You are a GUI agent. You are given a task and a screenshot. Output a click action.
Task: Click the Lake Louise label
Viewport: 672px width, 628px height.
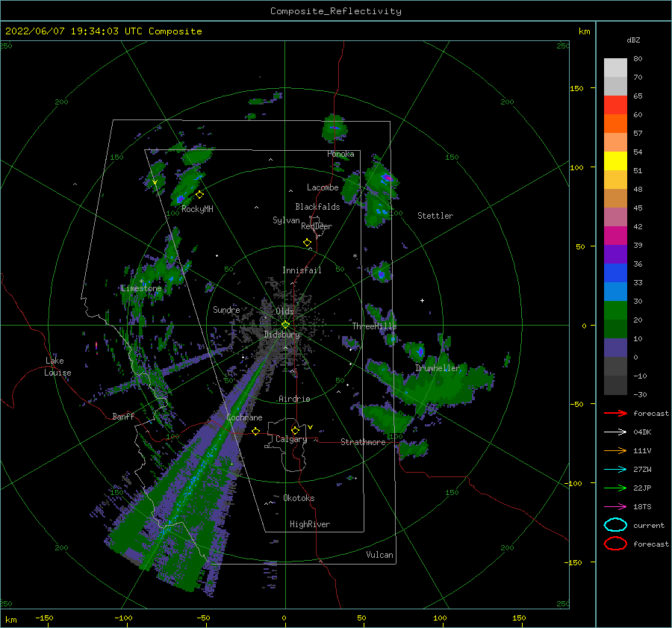[x=57, y=367]
